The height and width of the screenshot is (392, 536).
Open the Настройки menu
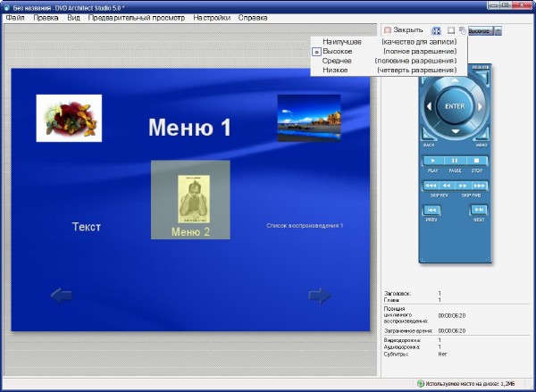[x=212, y=18]
